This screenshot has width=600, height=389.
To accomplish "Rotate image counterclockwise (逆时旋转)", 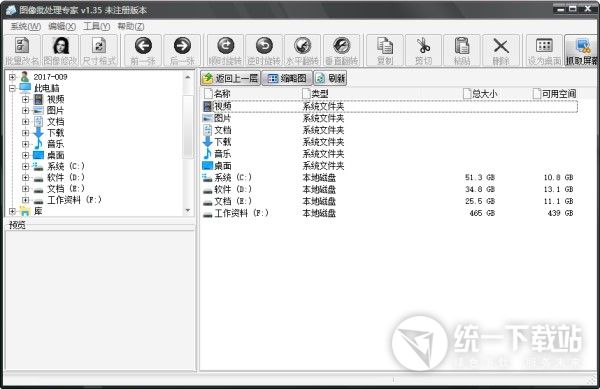I will (264, 50).
